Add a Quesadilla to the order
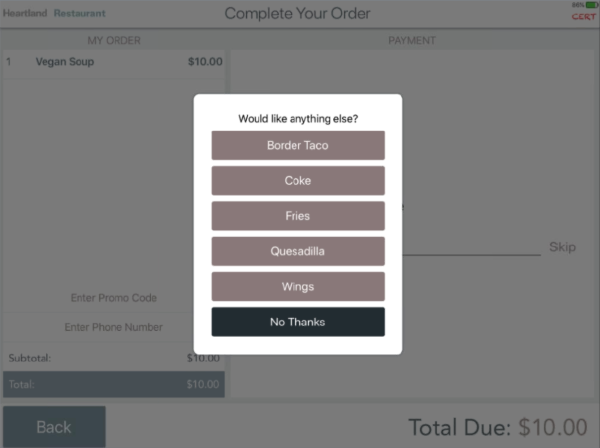Viewport: 600px width, 448px height. (298, 252)
